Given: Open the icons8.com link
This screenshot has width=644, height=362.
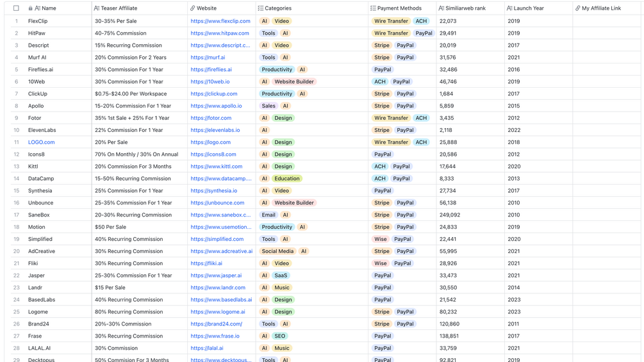Looking at the screenshot, I should click(x=213, y=154).
